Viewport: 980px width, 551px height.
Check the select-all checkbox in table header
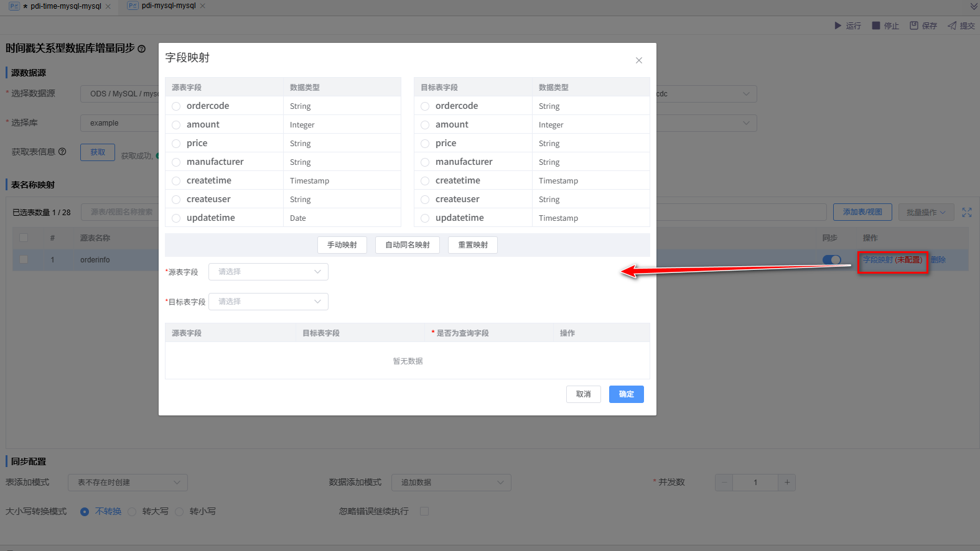point(24,238)
